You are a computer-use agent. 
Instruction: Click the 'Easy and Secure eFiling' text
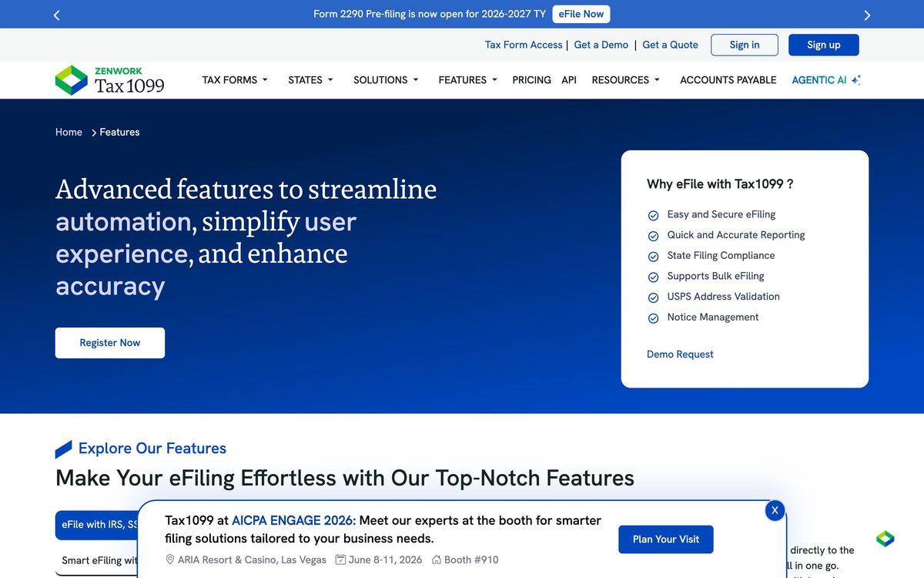click(721, 214)
